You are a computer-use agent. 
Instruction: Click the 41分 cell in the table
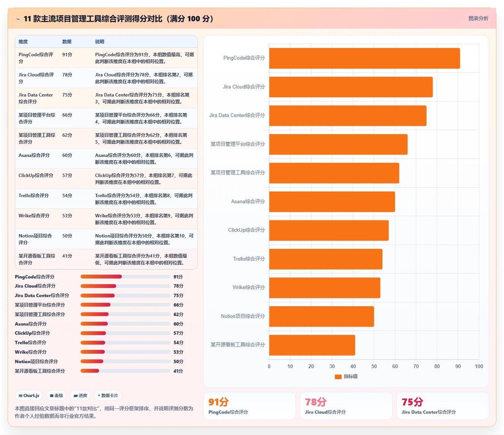tap(67, 256)
